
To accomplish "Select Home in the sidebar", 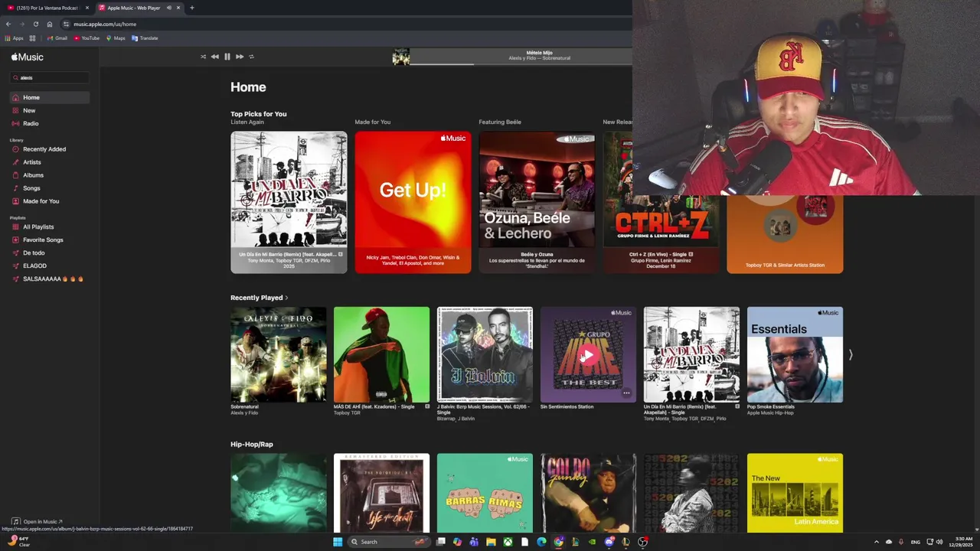I will click(x=50, y=97).
